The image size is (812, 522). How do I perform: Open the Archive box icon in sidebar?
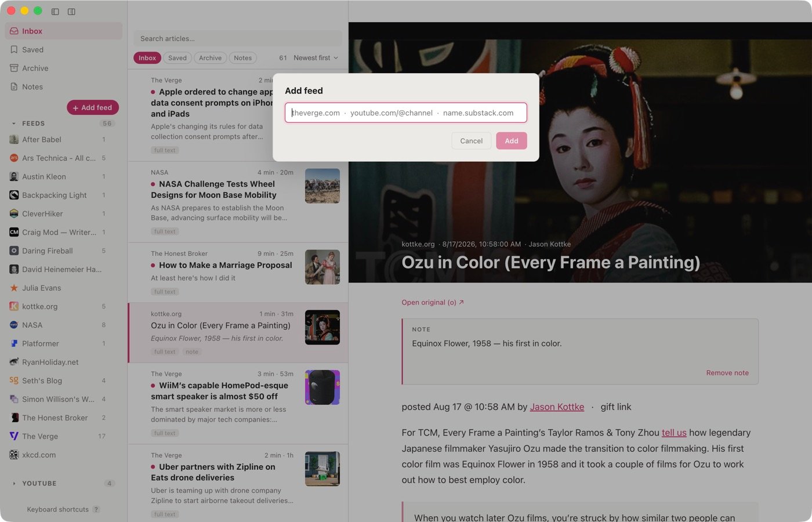pos(14,68)
